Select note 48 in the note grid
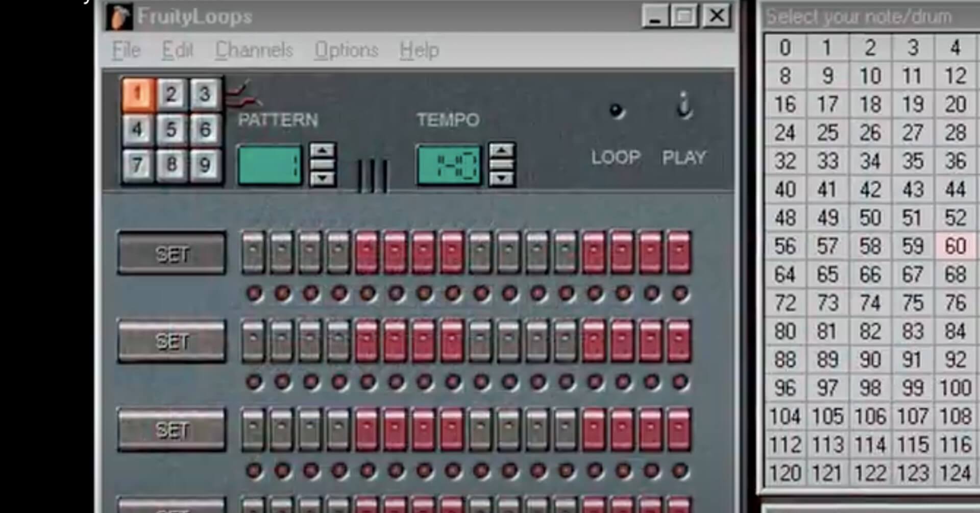Viewport: 980px width, 513px height. 785,218
